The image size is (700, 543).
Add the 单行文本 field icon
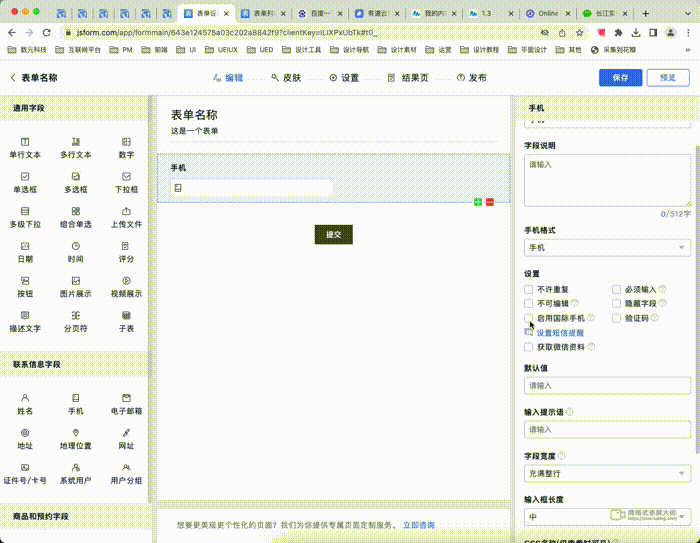point(25,142)
